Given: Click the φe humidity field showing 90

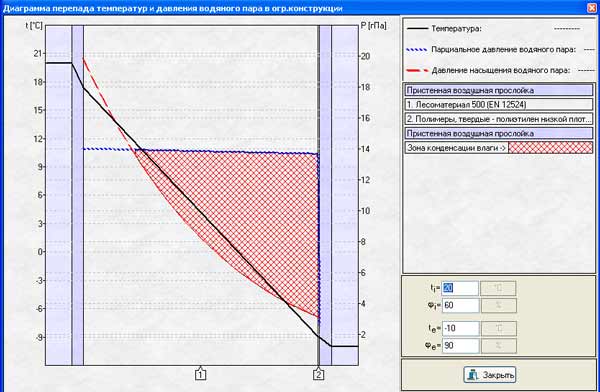Looking at the screenshot, I should [460, 346].
